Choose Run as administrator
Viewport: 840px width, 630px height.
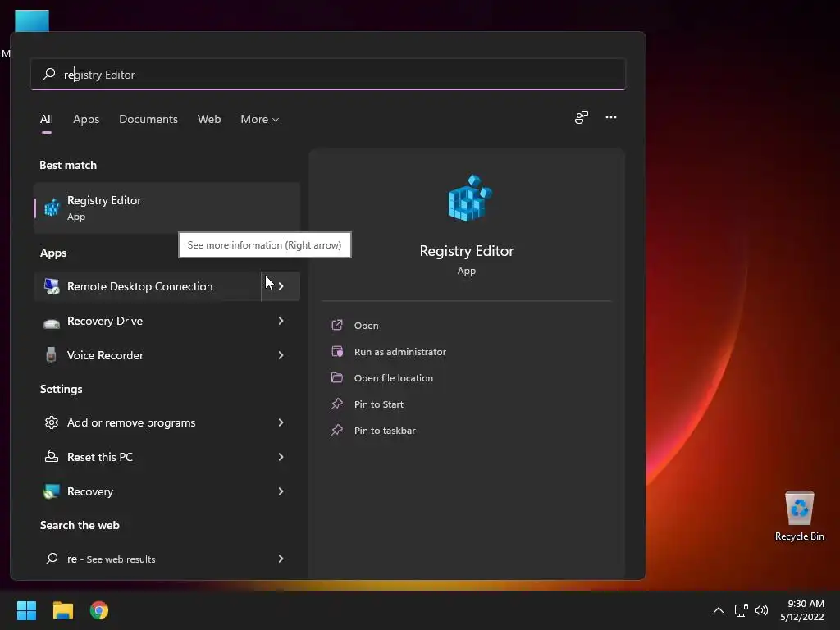point(400,351)
